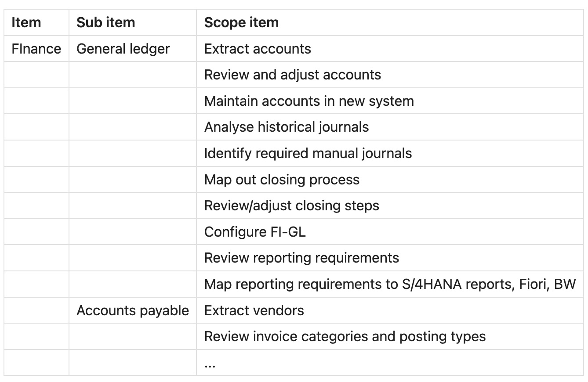Select 'Identify required manual journals' cell
Screen dimensions: 588x382
coord(390,153)
